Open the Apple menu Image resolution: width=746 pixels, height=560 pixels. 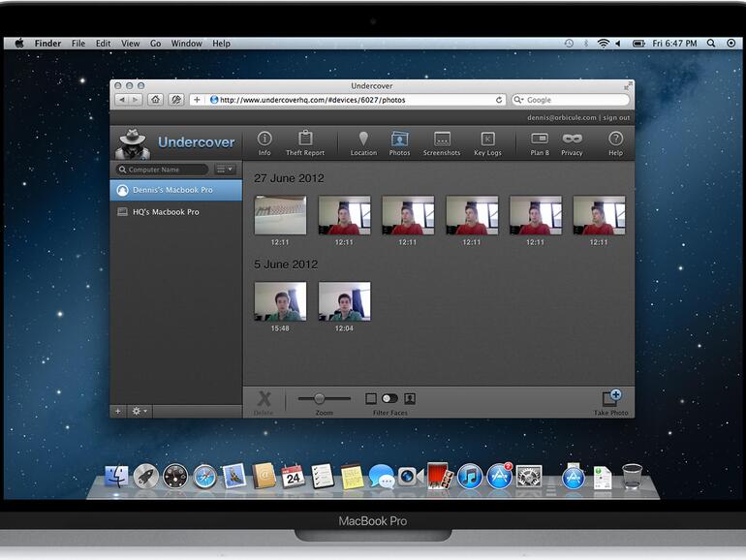coord(19,44)
